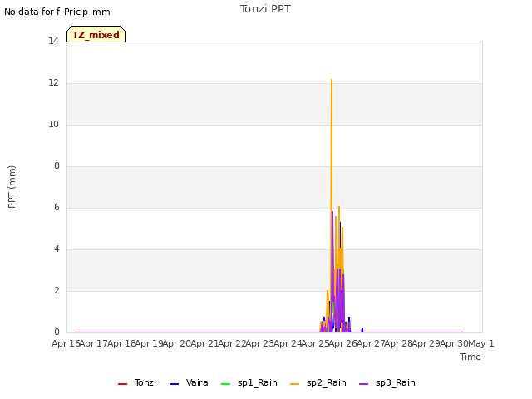Screen dimensions: 532x399
Task: Click the Apr 20 x-axis tick label
Action: (x=176, y=343)
